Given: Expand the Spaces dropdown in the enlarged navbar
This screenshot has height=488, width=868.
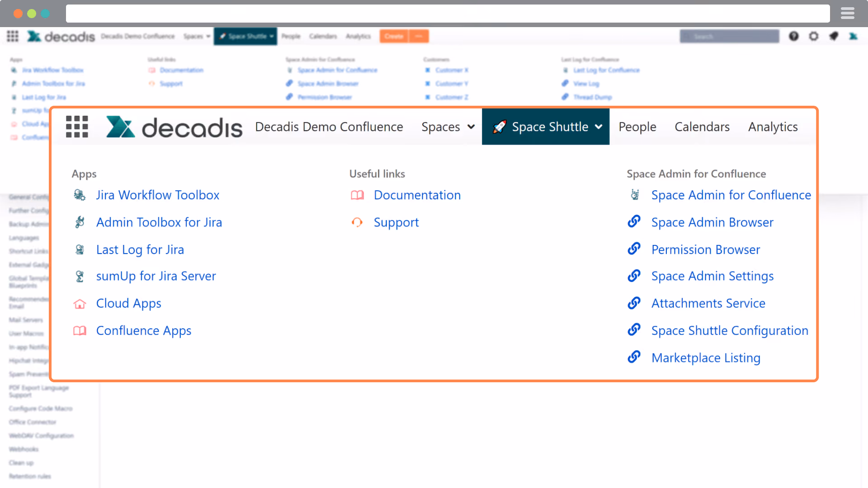Looking at the screenshot, I should [x=448, y=127].
